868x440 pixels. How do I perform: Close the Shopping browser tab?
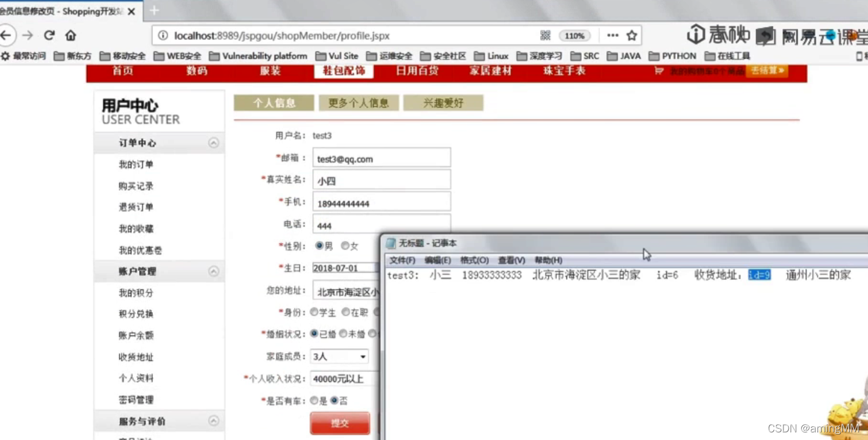tap(131, 11)
